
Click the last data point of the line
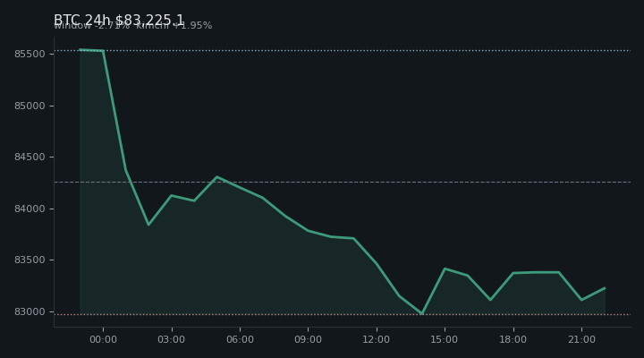(x=605, y=288)
